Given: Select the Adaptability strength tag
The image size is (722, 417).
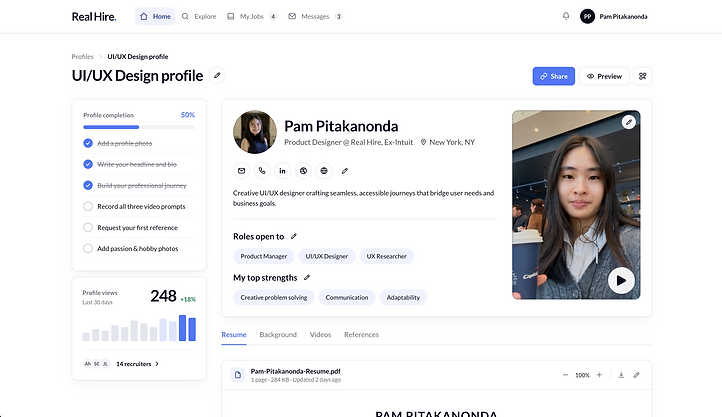Looking at the screenshot, I should pyautogui.click(x=403, y=297).
